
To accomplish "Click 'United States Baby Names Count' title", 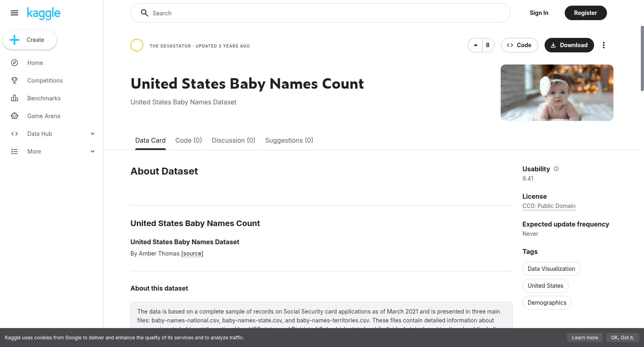I will (247, 84).
